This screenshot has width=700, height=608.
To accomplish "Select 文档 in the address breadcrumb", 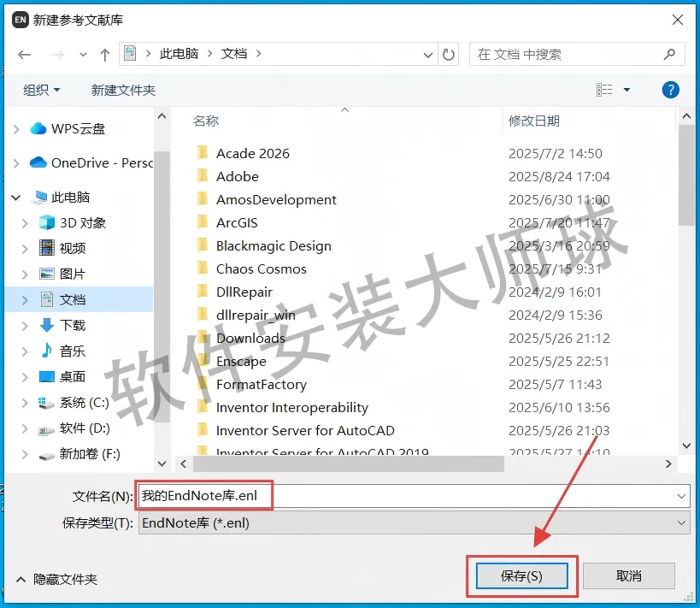I will (x=234, y=54).
